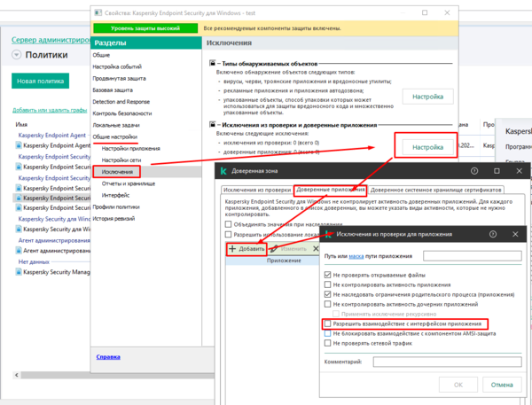This screenshot has height=405, width=532.
Task: Toggle Не проверять открываемые файлы checkbox
Action: tap(327, 275)
